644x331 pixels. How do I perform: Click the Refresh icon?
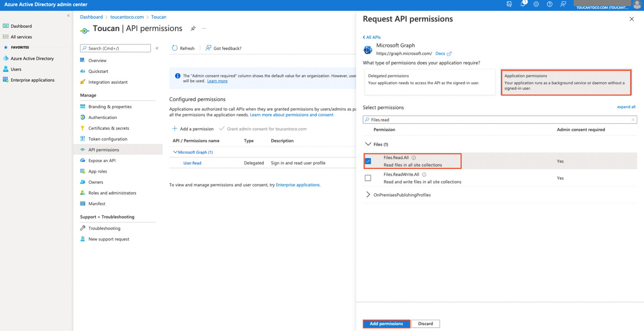(175, 48)
